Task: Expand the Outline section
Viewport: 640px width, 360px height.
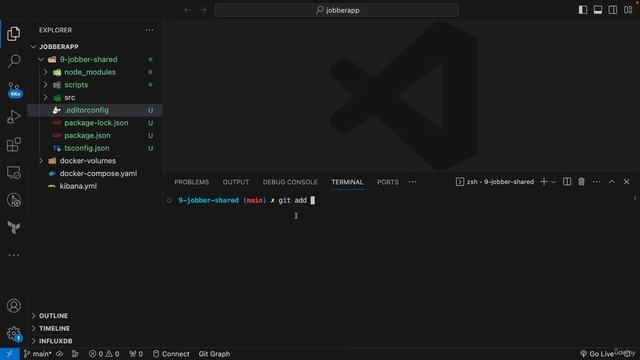Action: click(33, 316)
